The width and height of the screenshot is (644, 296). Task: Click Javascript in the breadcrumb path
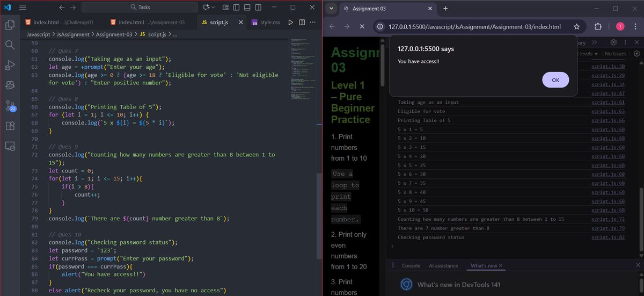pos(39,34)
